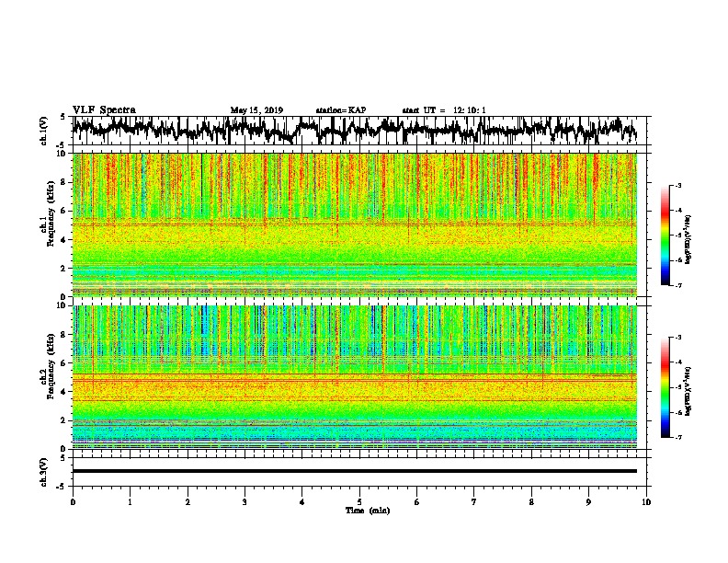The width and height of the screenshot is (728, 563).
Task: Click the 'Time (min)' axis label
Action: click(x=368, y=511)
